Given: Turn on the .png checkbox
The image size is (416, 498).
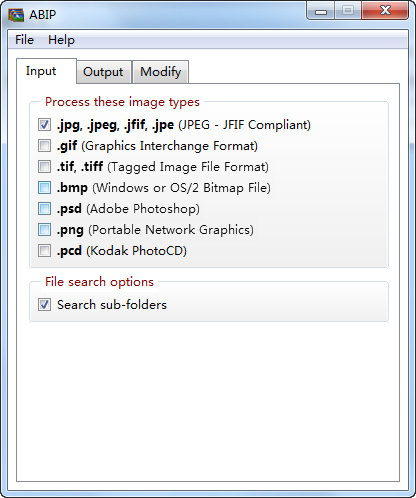Looking at the screenshot, I should (x=44, y=230).
